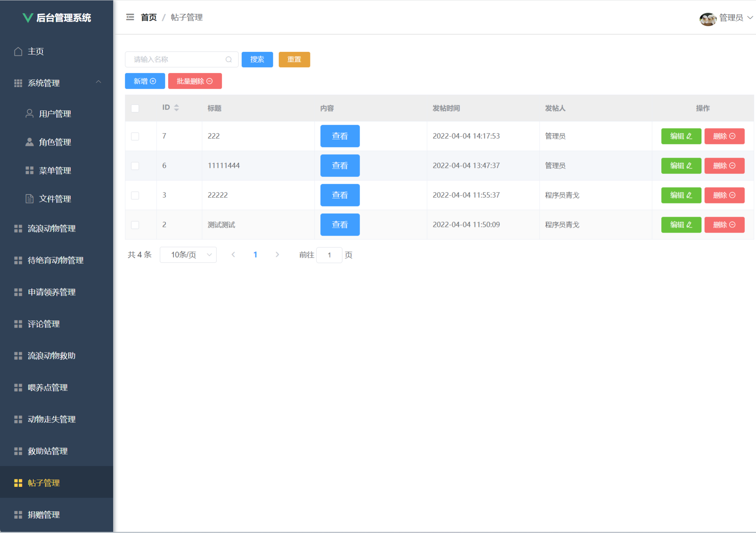The image size is (756, 533).
Task: Check the checkbox for row ID 7
Action: coord(135,136)
